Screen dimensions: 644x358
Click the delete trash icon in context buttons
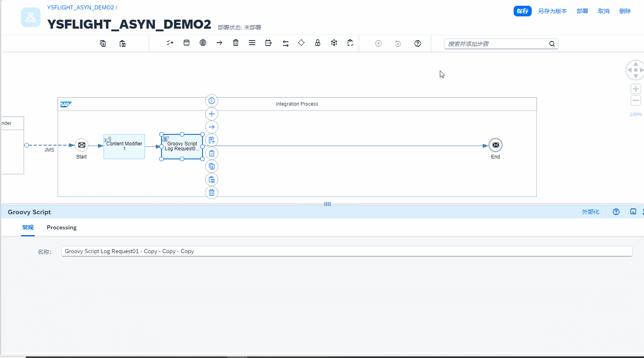pos(212,193)
